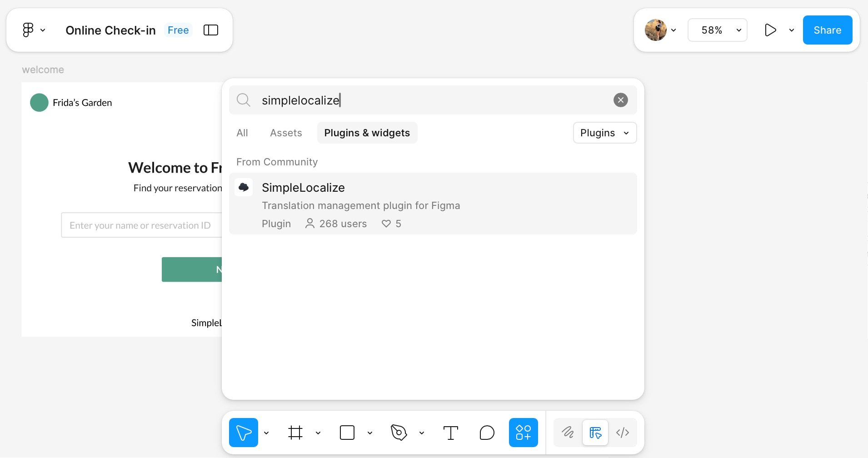The height and width of the screenshot is (458, 868).
Task: Expand the shape tools chevron
Action: pyautogui.click(x=370, y=433)
